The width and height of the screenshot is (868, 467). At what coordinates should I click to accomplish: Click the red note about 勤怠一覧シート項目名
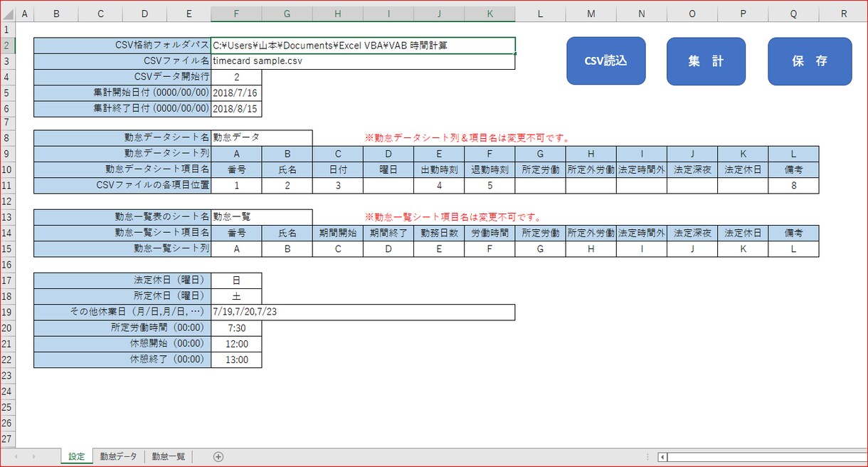click(454, 216)
